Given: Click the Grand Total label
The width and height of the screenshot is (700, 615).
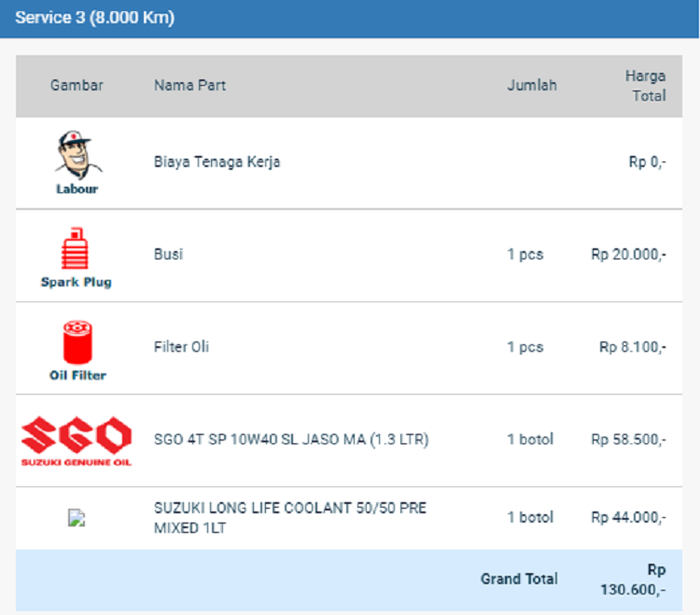Looking at the screenshot, I should coord(519,579).
